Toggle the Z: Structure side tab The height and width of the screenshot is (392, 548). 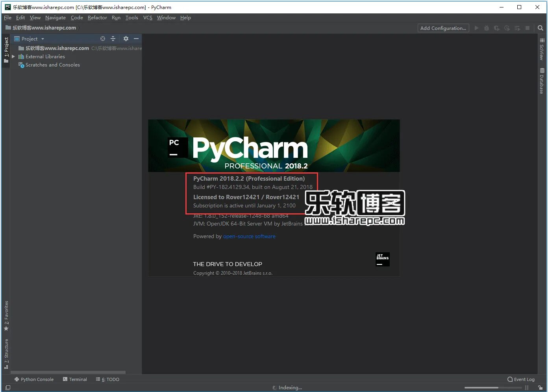click(6, 354)
